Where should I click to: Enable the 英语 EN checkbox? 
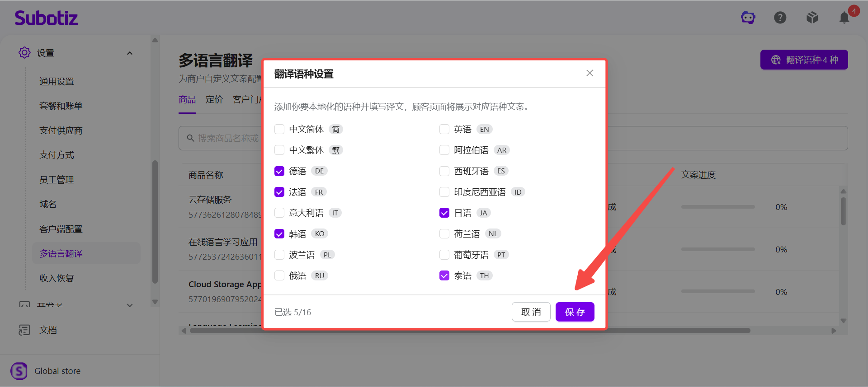444,129
